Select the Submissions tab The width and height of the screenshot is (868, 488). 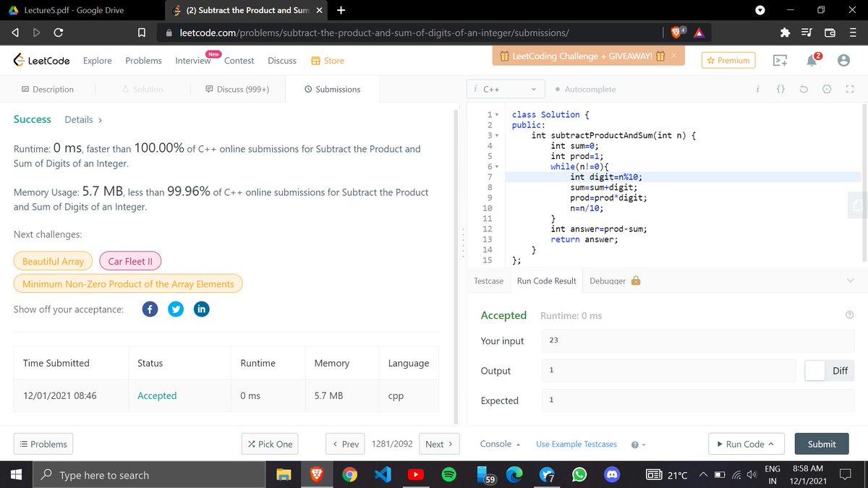(x=332, y=90)
